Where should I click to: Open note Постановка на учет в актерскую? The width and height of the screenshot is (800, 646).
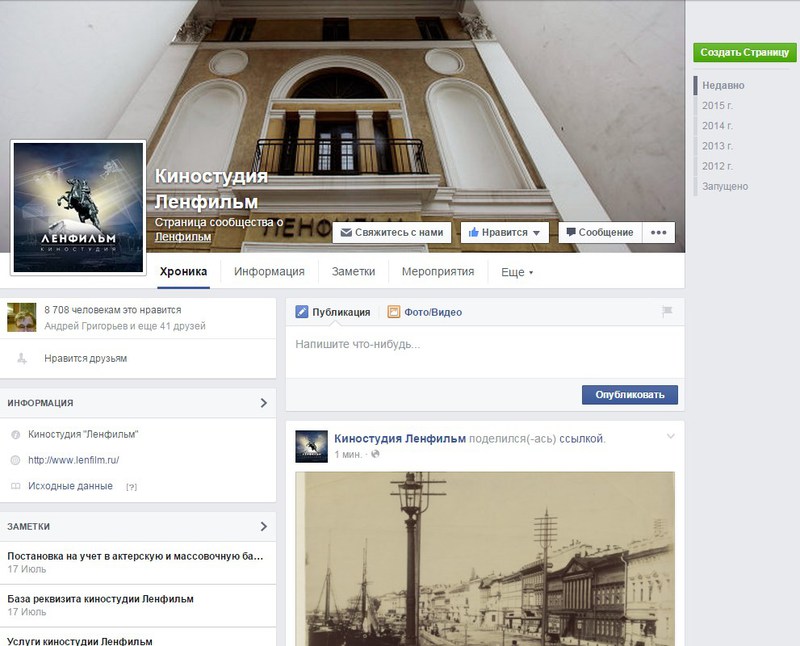click(x=135, y=556)
